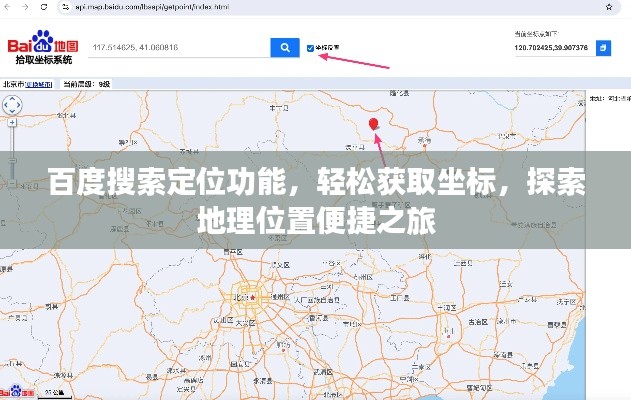Click the coordinate result field 120.702425
Image resolution: width=631 pixels, height=400 pixels.
click(x=551, y=47)
